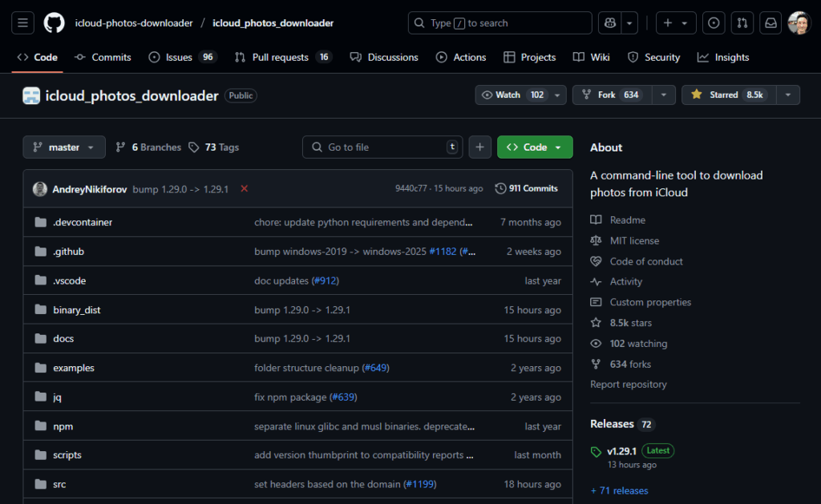This screenshot has width=821, height=504.
Task: Expand the green Code clone dropdown
Action: [x=535, y=147]
